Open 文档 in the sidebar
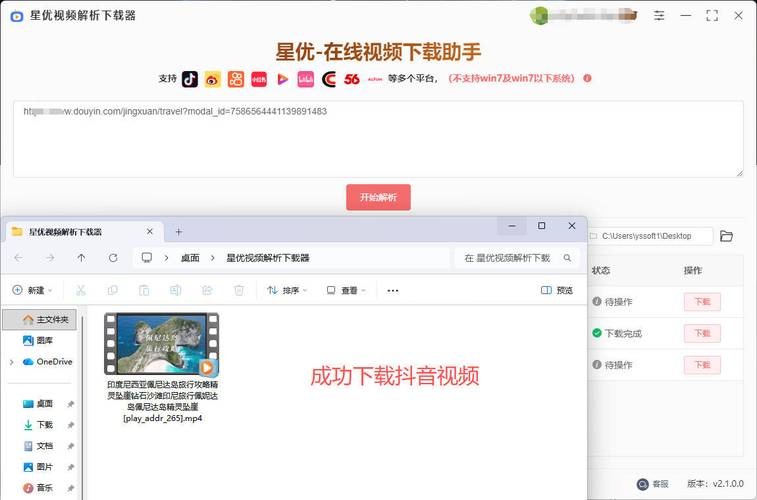This screenshot has height=500, width=757. [39, 446]
